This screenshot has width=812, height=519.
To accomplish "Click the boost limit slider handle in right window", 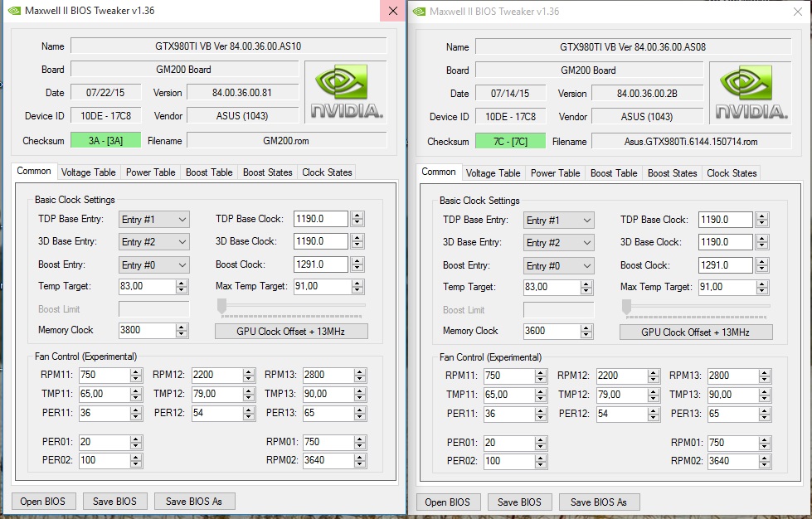I will [626, 307].
